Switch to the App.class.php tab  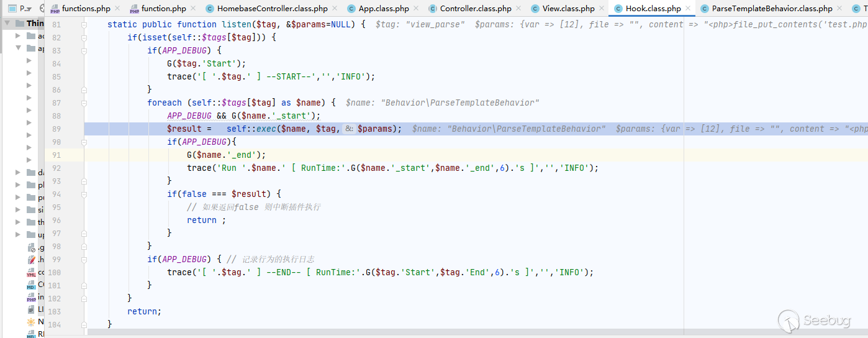coord(384,9)
